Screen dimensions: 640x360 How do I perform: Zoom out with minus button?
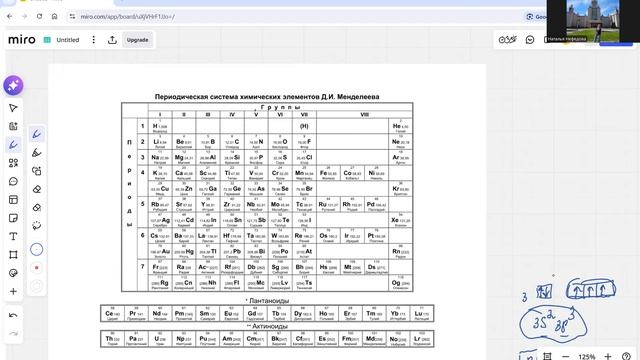(x=565, y=356)
